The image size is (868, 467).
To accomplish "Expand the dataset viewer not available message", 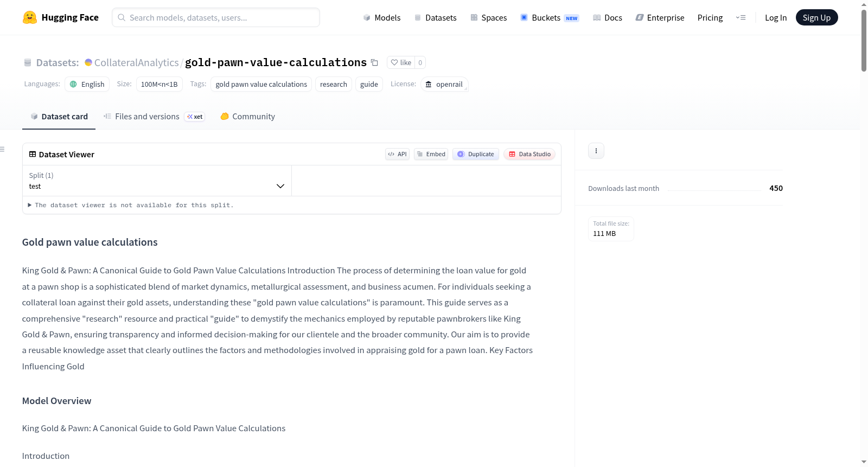I will click(131, 205).
